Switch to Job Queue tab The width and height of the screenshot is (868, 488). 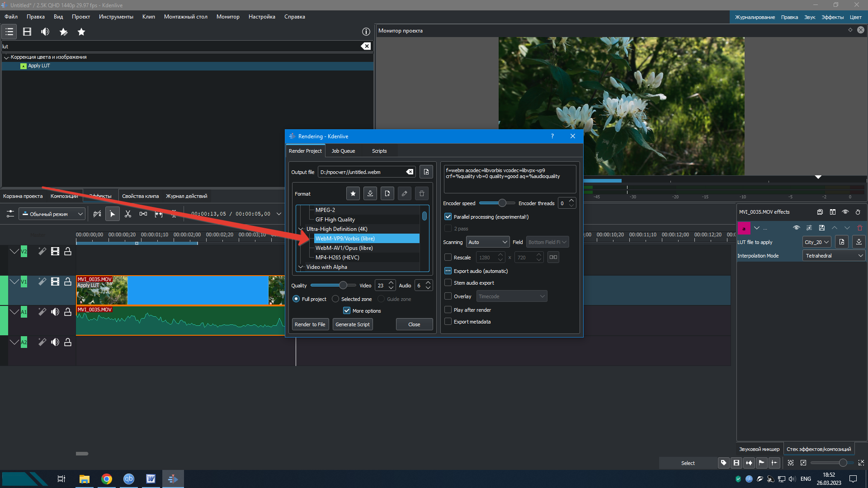tap(343, 151)
